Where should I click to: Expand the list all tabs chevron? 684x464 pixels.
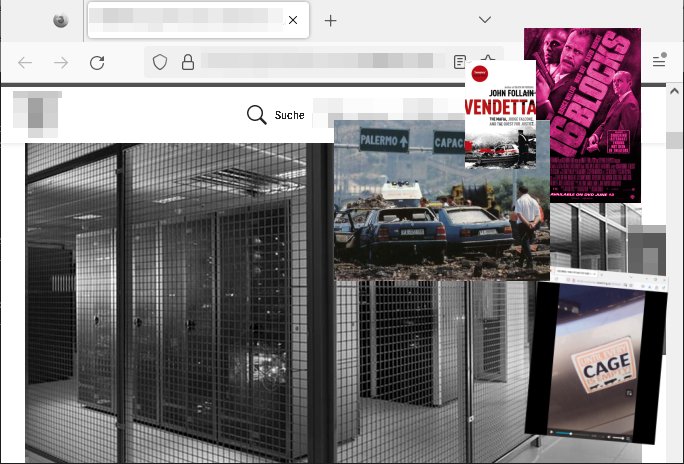485,20
